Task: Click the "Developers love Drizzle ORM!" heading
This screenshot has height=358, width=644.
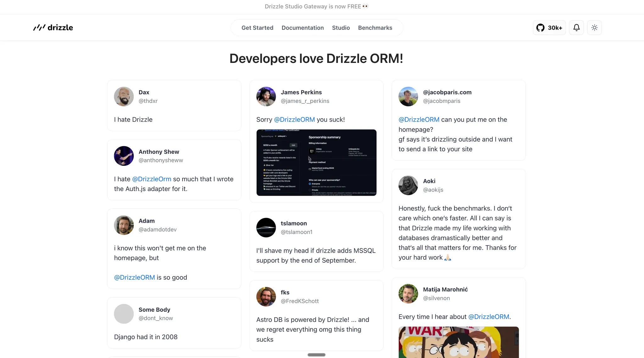Action: 316,59
